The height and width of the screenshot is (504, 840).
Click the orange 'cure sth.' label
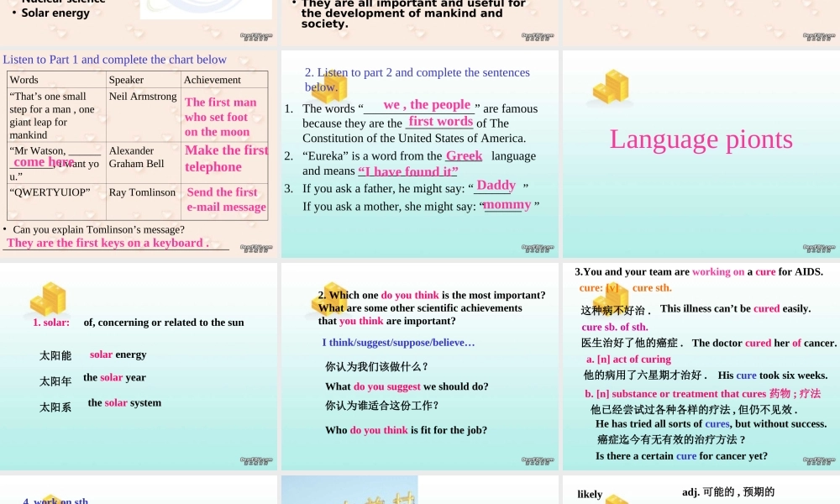tap(652, 288)
